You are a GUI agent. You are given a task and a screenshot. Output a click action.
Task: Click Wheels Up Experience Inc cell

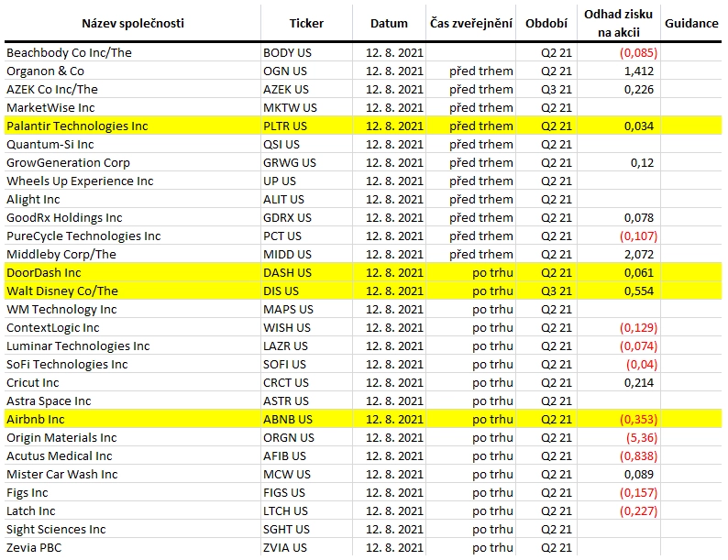pos(132,181)
